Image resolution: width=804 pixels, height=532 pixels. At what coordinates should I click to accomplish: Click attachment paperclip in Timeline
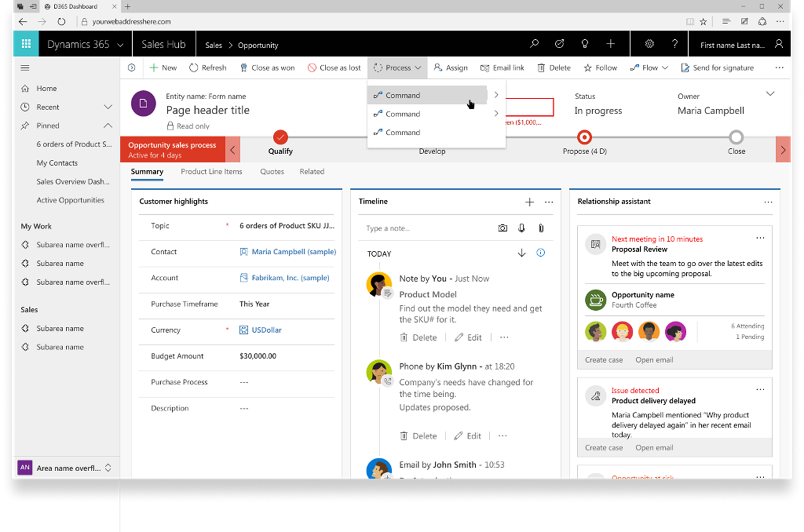click(x=541, y=228)
